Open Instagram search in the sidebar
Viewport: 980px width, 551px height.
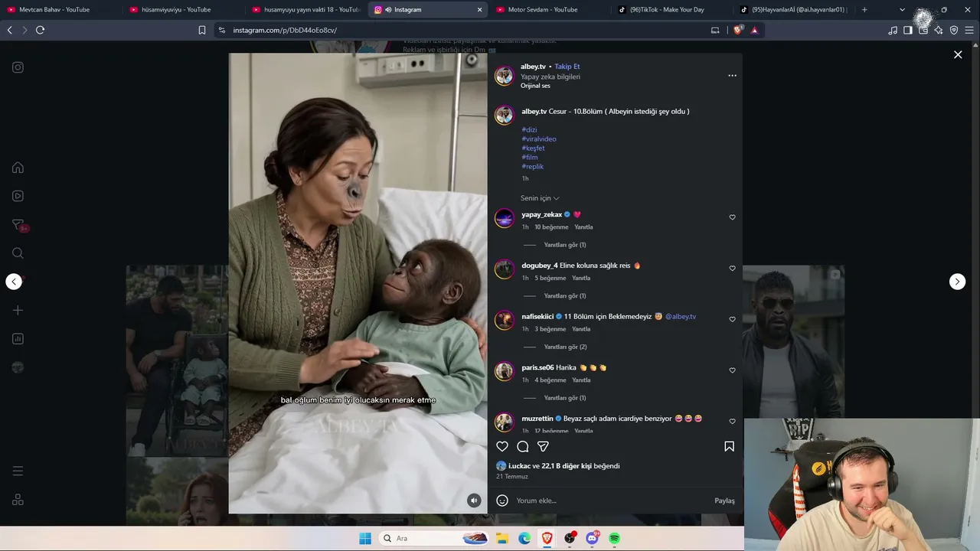[18, 253]
